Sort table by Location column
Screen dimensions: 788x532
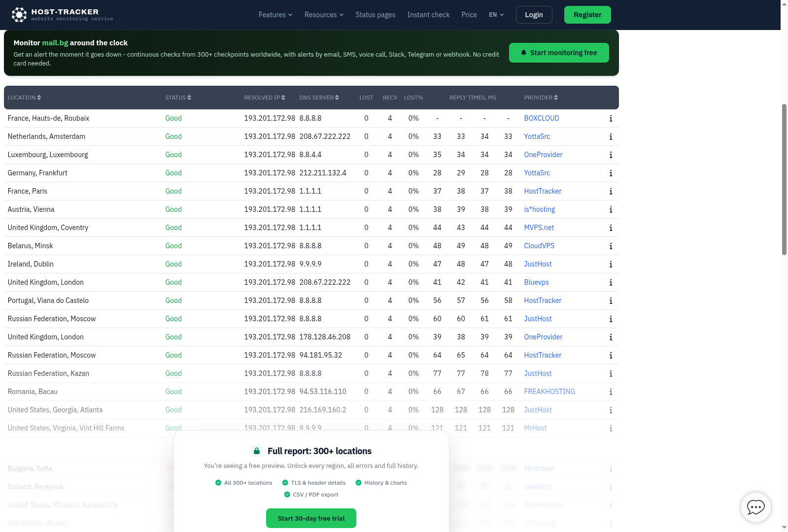pyautogui.click(x=24, y=98)
